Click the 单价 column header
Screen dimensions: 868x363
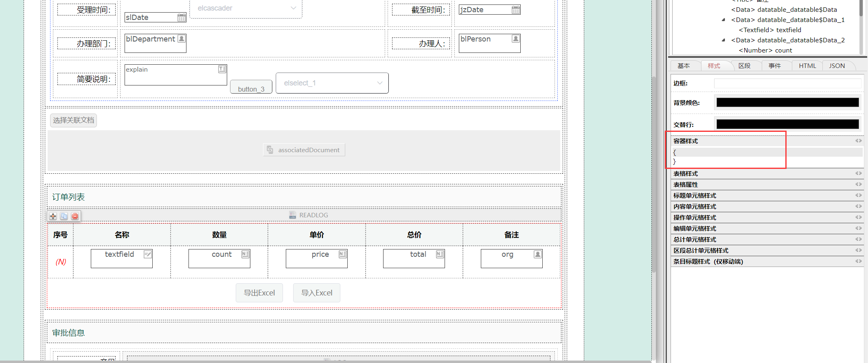pos(317,235)
